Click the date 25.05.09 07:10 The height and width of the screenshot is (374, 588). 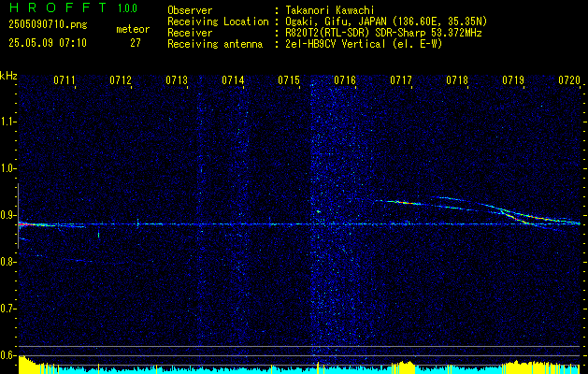click(48, 43)
